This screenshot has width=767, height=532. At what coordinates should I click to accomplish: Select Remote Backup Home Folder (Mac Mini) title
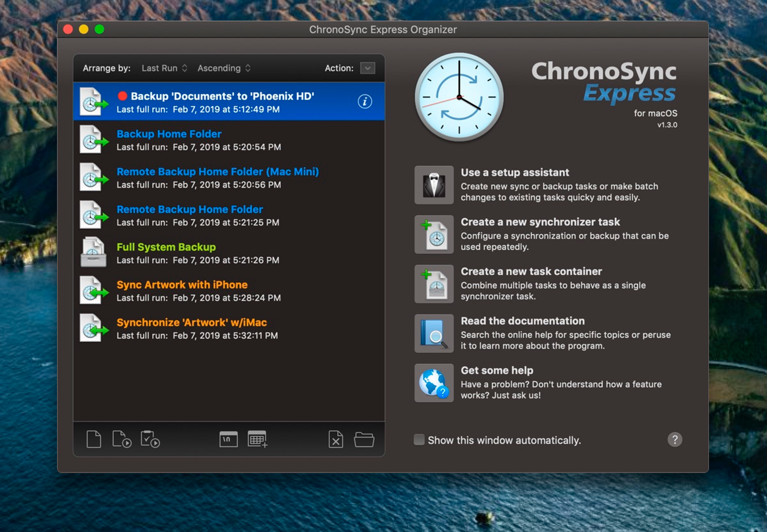(218, 172)
